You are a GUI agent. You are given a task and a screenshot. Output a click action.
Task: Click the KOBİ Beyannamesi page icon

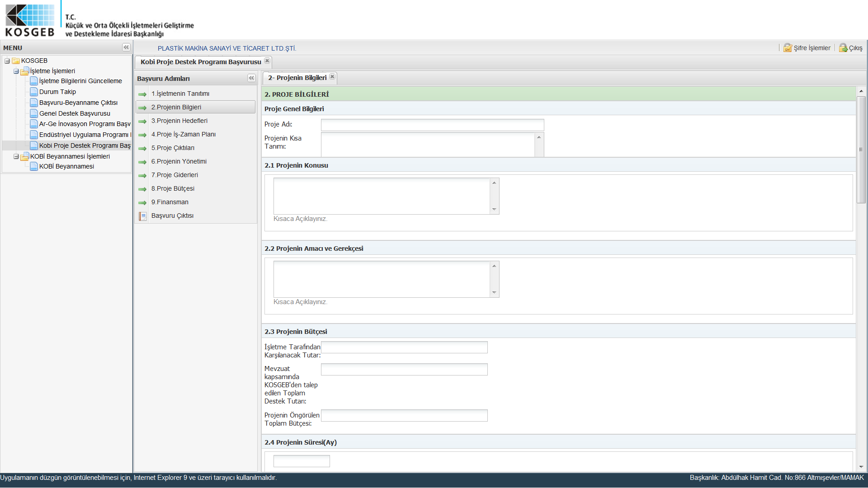34,166
